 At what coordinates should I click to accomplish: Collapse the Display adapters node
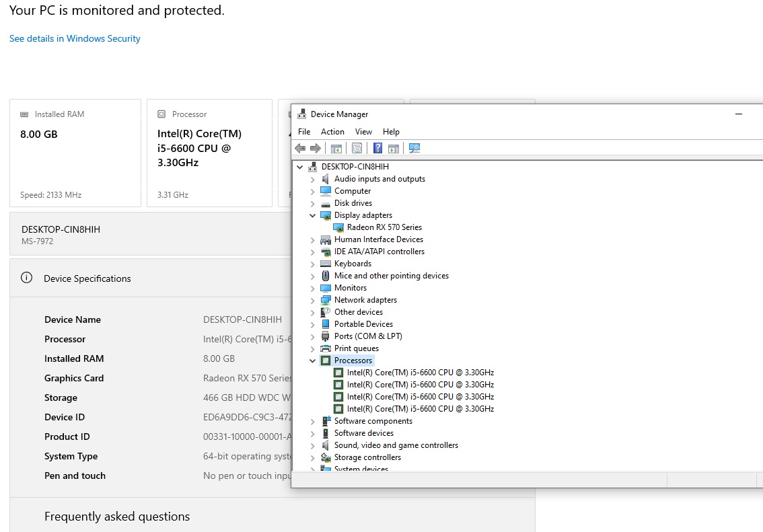[312, 215]
